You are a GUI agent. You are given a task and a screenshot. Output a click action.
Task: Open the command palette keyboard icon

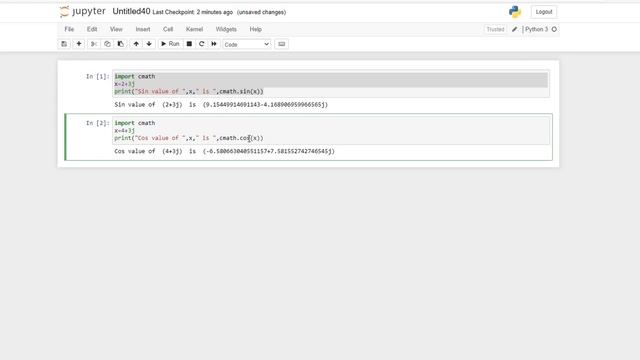[282, 44]
